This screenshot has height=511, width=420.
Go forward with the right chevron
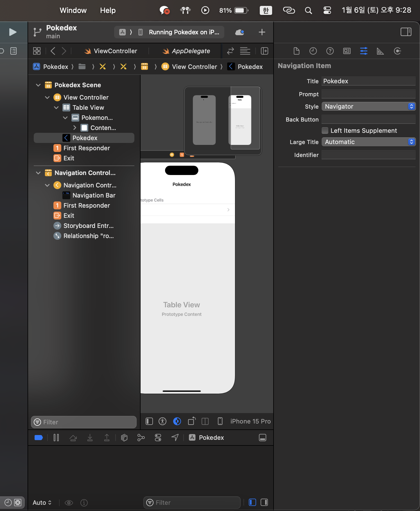64,51
